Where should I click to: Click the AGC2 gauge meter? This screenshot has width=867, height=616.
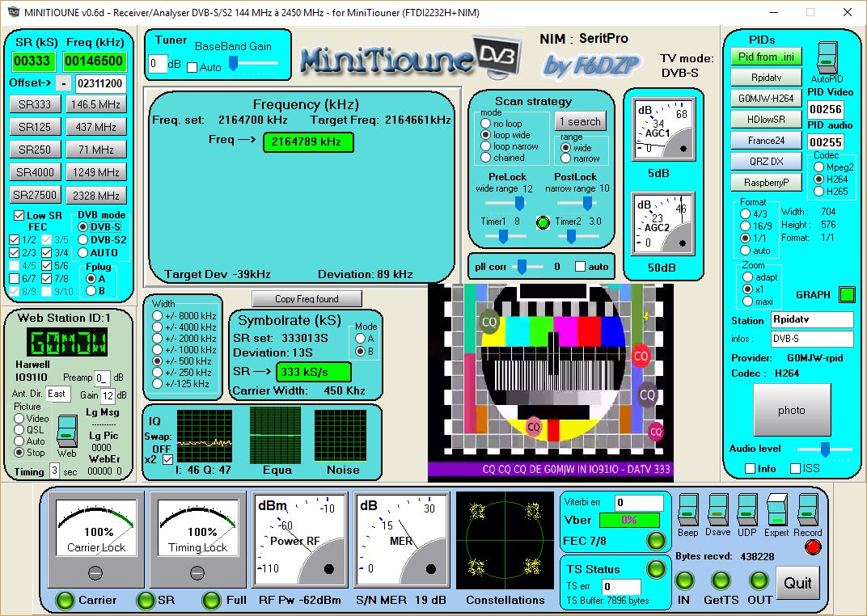coord(663,224)
